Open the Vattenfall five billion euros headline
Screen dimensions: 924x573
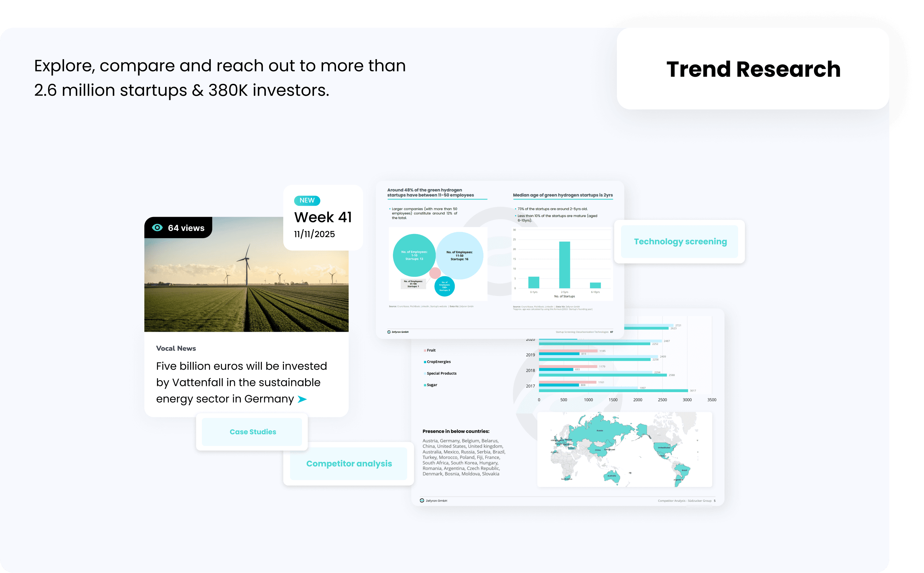click(x=241, y=382)
